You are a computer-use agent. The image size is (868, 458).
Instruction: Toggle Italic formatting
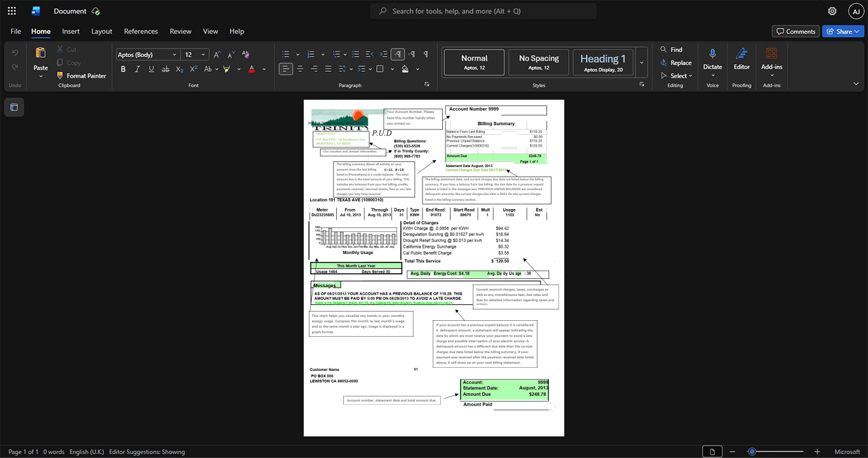(x=137, y=69)
